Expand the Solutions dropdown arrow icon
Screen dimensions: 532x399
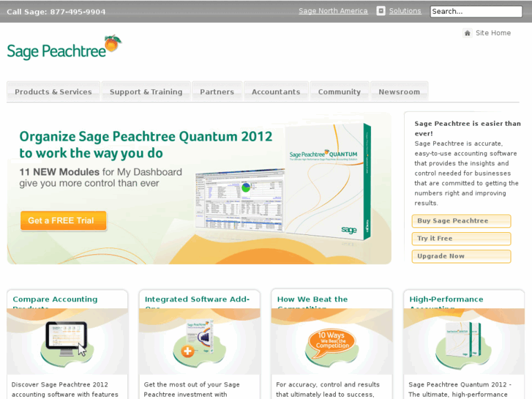pyautogui.click(x=381, y=11)
